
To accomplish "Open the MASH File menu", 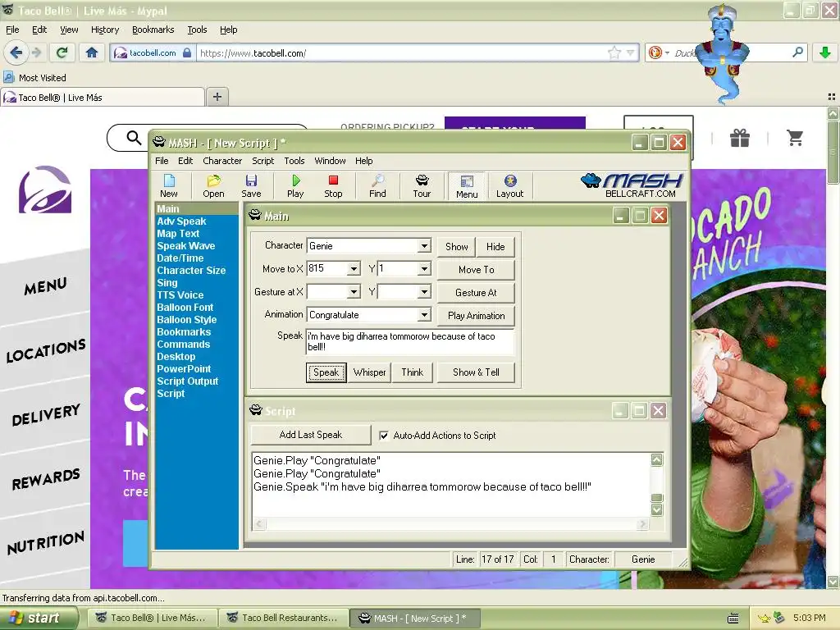I will point(162,161).
